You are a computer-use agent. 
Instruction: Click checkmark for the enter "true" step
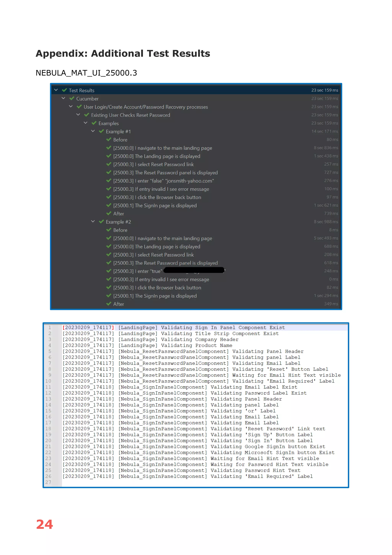coord(109,271)
